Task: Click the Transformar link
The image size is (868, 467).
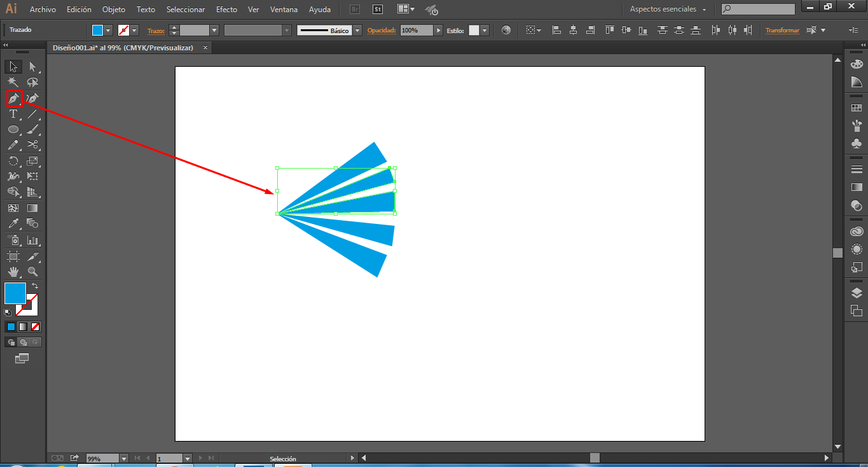Action: (782, 31)
